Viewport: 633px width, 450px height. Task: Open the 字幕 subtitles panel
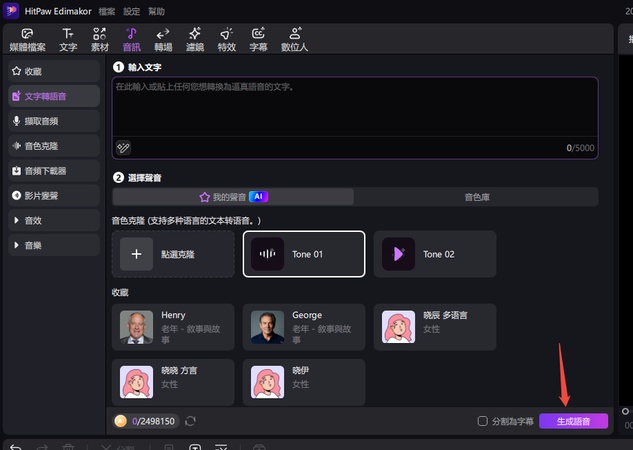tap(258, 40)
